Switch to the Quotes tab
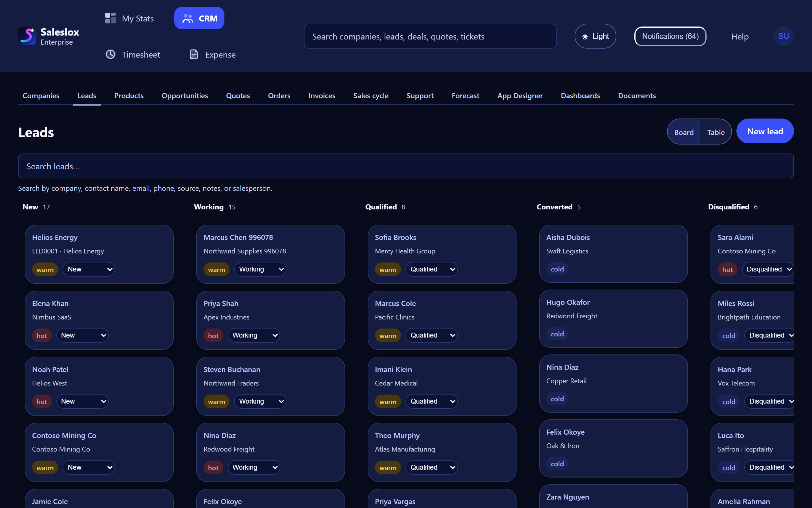Screen dimensions: 812x508 tap(238, 96)
